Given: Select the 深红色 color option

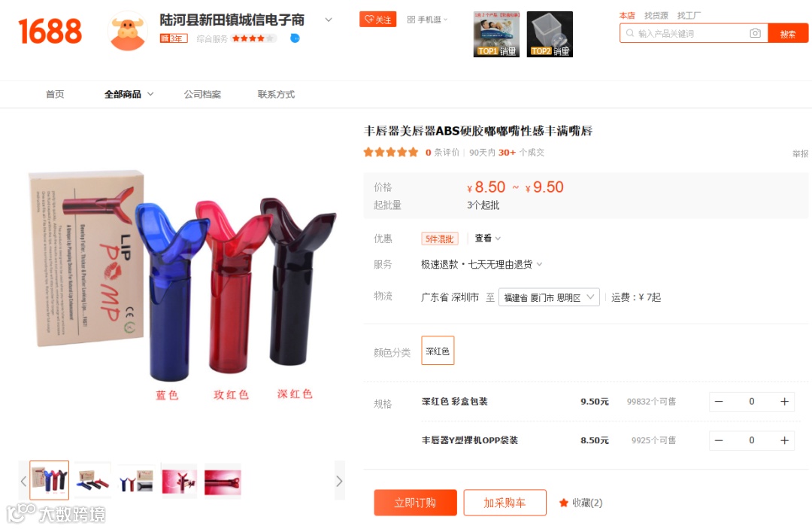Looking at the screenshot, I should tap(438, 351).
